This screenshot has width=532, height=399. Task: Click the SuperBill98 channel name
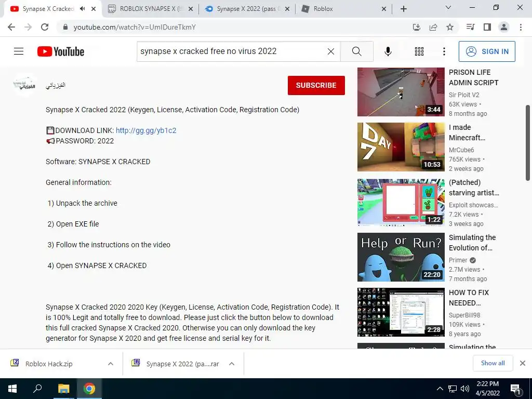pyautogui.click(x=464, y=315)
